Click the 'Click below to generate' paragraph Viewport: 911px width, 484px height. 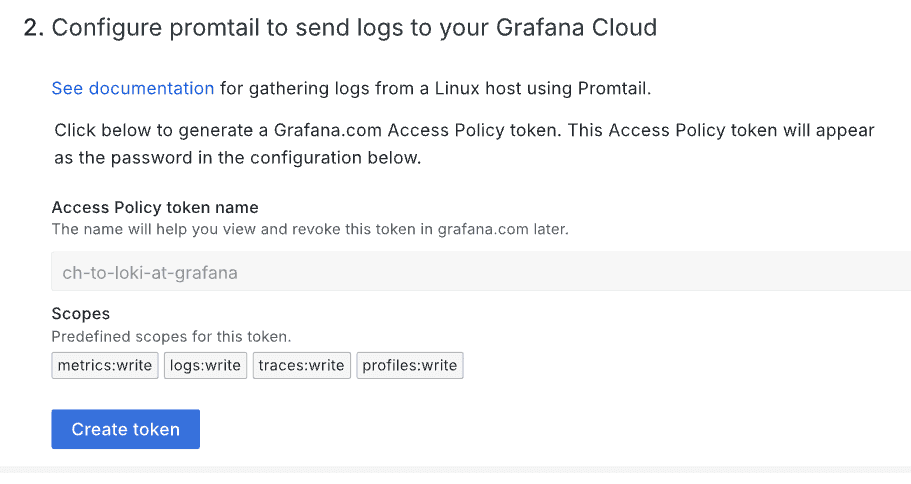(464, 131)
